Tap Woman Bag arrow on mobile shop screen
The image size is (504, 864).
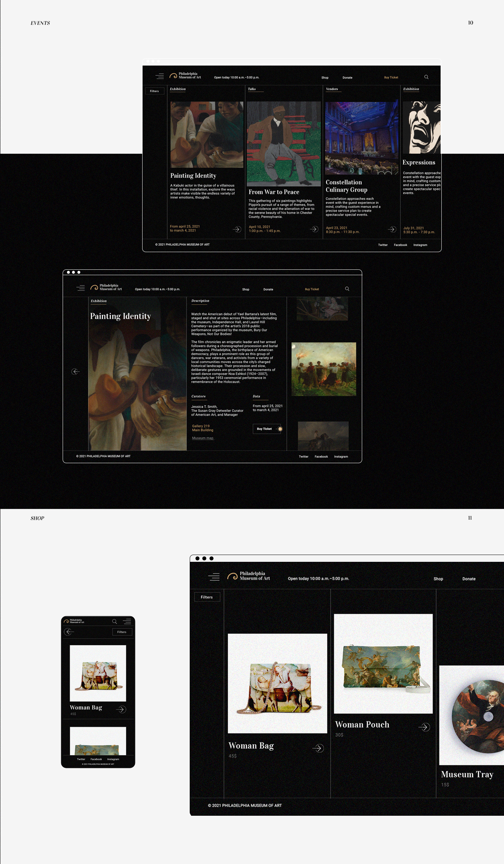[121, 709]
